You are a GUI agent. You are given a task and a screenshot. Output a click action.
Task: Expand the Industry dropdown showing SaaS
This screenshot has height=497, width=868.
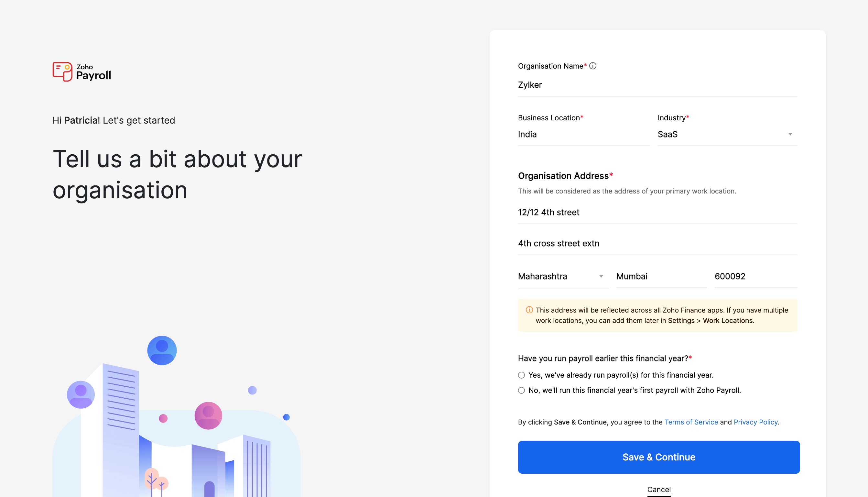tap(790, 135)
